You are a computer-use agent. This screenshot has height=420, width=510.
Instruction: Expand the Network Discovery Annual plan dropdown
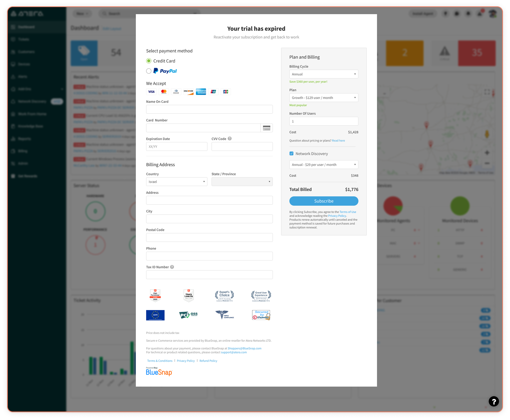324,165
